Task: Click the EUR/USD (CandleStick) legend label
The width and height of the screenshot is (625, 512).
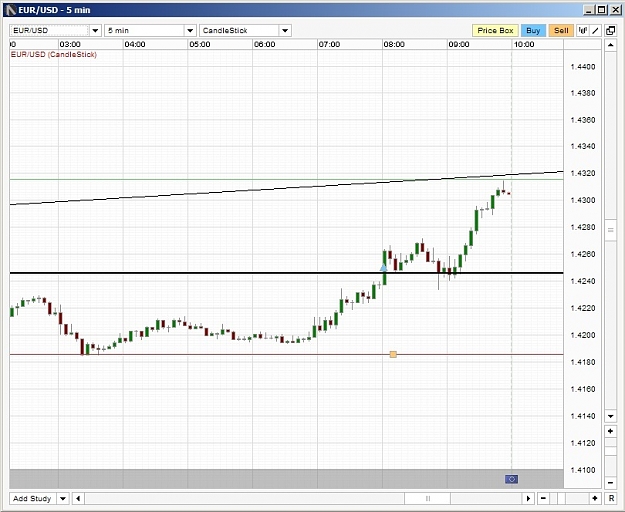Action: click(53, 55)
